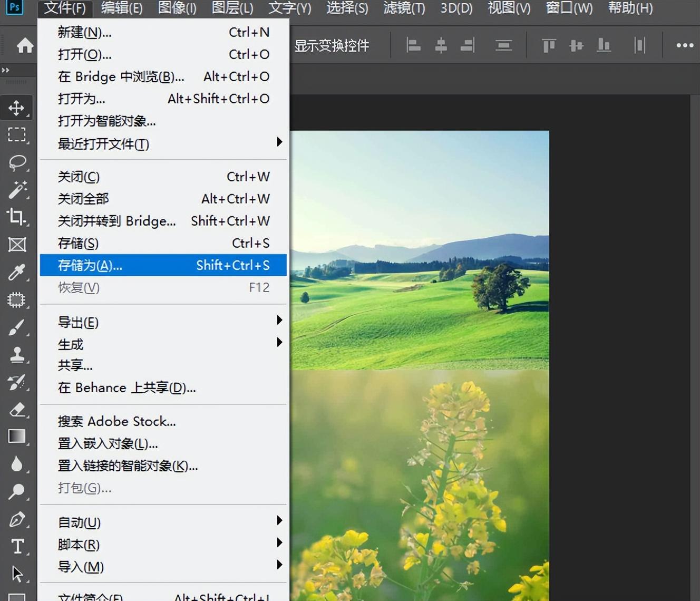700x601 pixels.
Task: Click the Home icon
Action: point(25,46)
